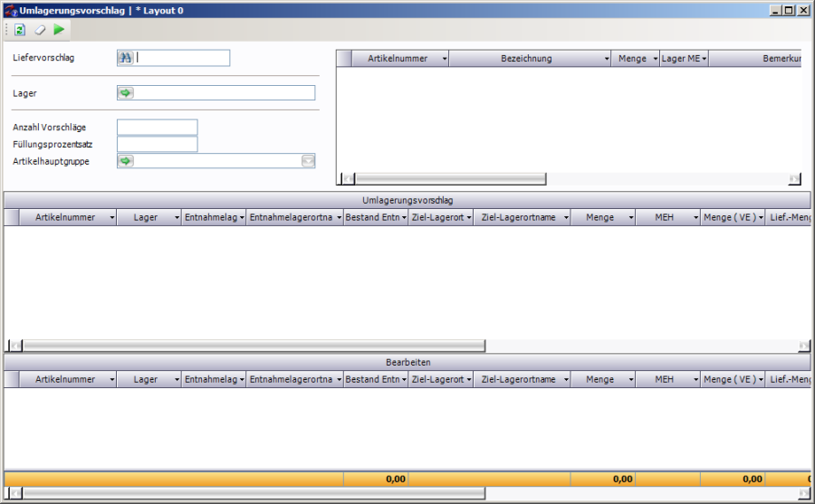Open the Liefervorschlag binoculars search
Image resolution: width=815 pixels, height=504 pixels.
click(125, 58)
